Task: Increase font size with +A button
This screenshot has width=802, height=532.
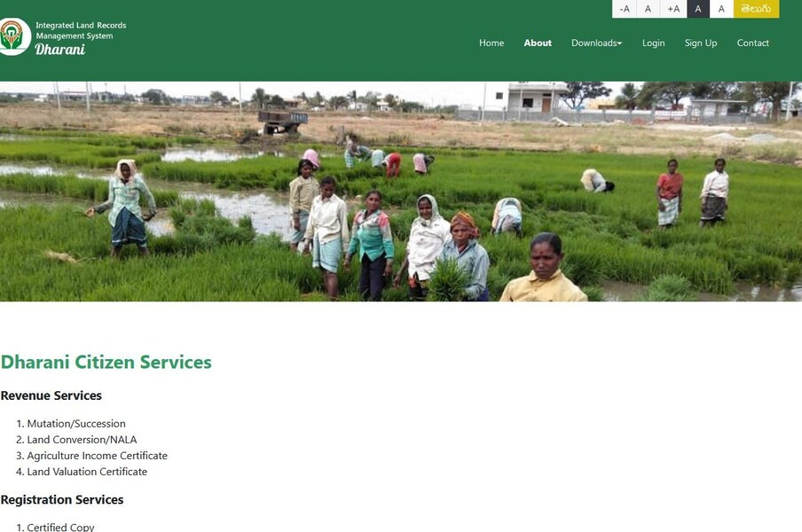Action: coord(673,9)
